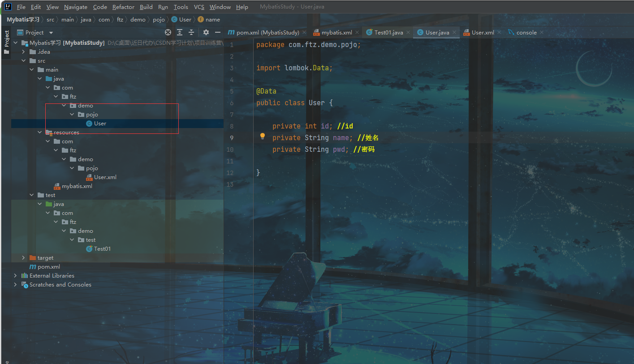Expand the .idea folder
The width and height of the screenshot is (634, 364).
[x=23, y=51]
